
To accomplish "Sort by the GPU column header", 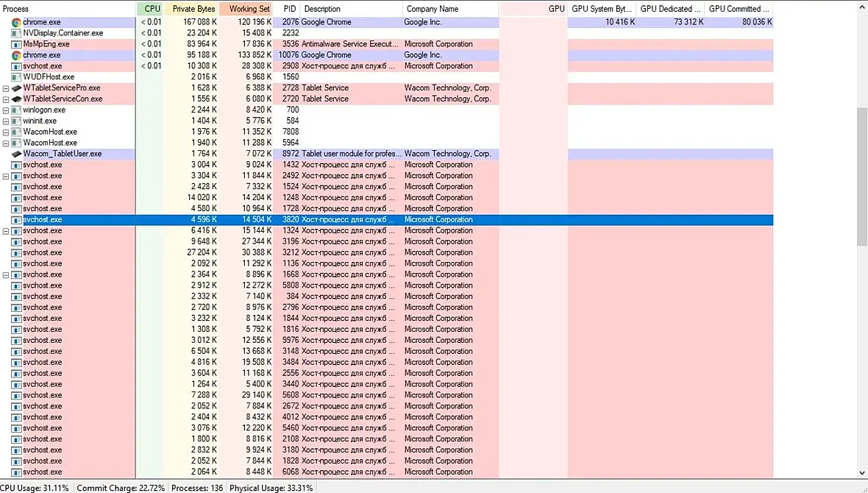I will 533,9.
